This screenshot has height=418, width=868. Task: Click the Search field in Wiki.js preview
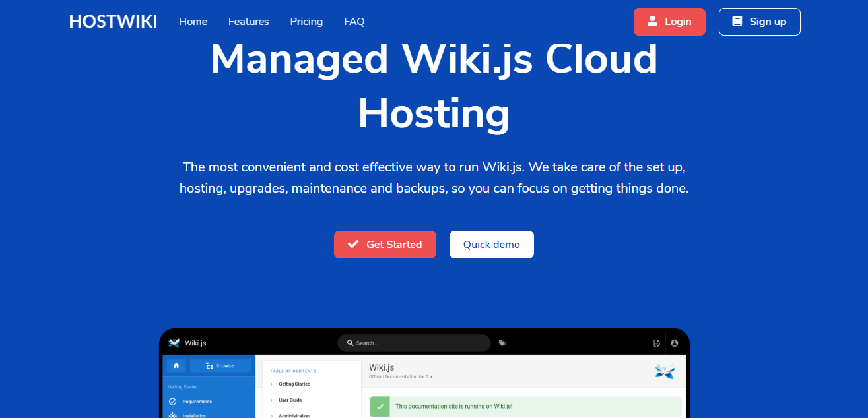[414, 343]
